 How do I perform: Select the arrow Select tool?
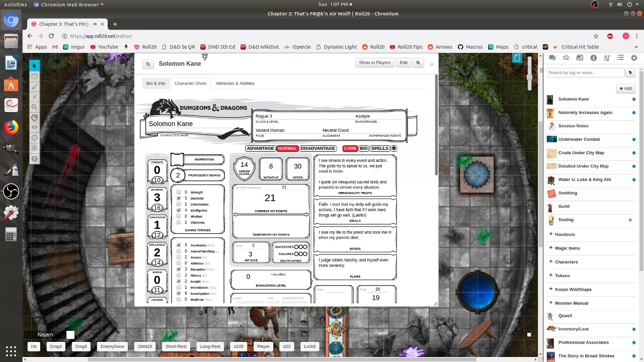tap(34, 66)
